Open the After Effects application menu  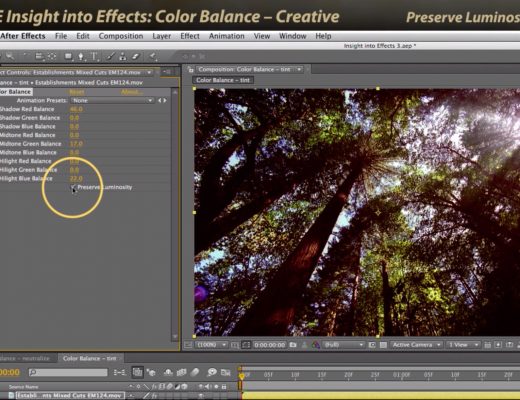coord(23,36)
